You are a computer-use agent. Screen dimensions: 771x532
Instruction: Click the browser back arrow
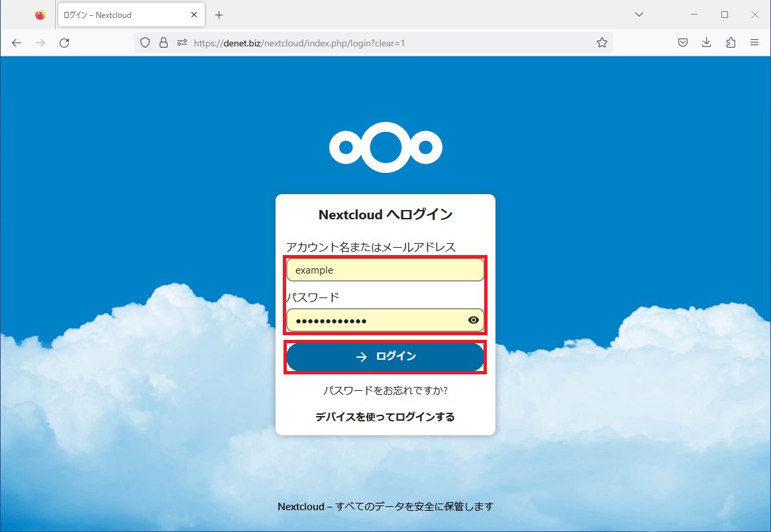tap(17, 43)
